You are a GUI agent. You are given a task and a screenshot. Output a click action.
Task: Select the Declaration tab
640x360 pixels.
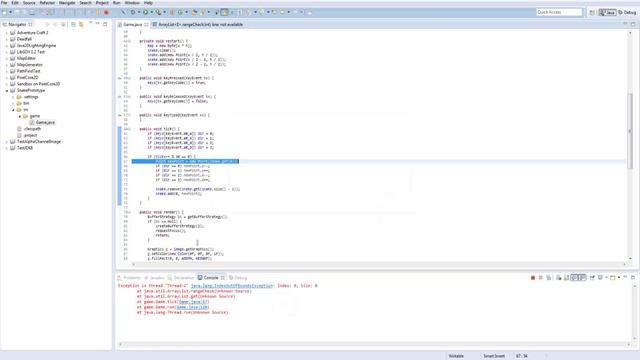pyautogui.click(x=181, y=278)
